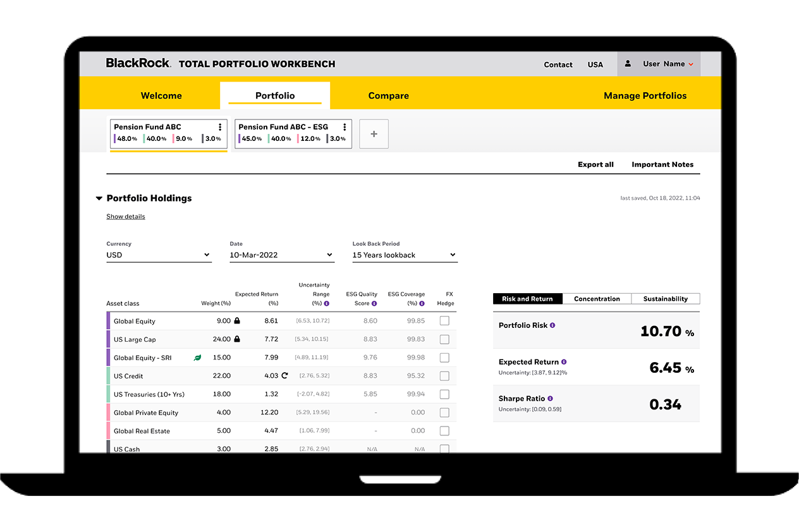The image size is (799, 532).
Task: Toggle FX Hedge for Global Private Equity
Action: coord(444,413)
